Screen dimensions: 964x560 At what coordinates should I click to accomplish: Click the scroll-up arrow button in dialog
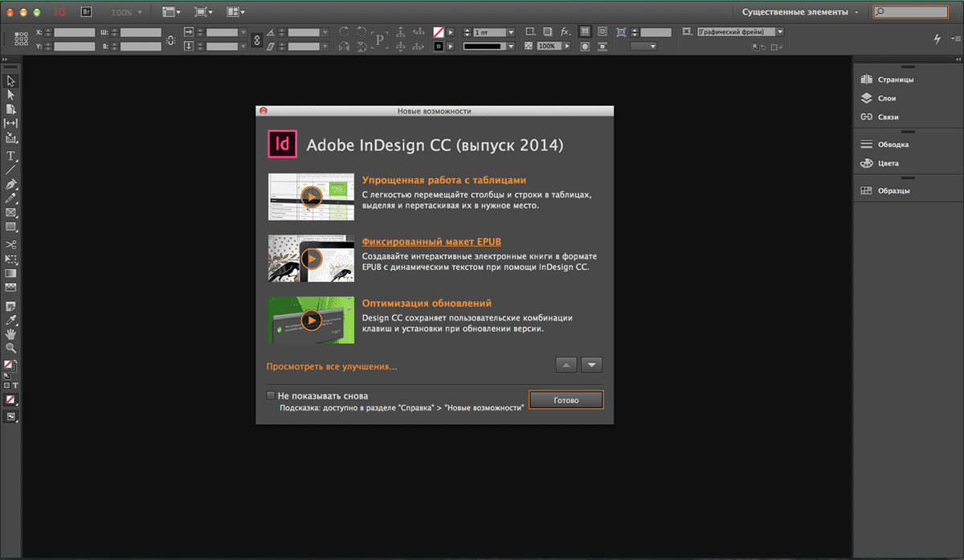click(x=566, y=365)
